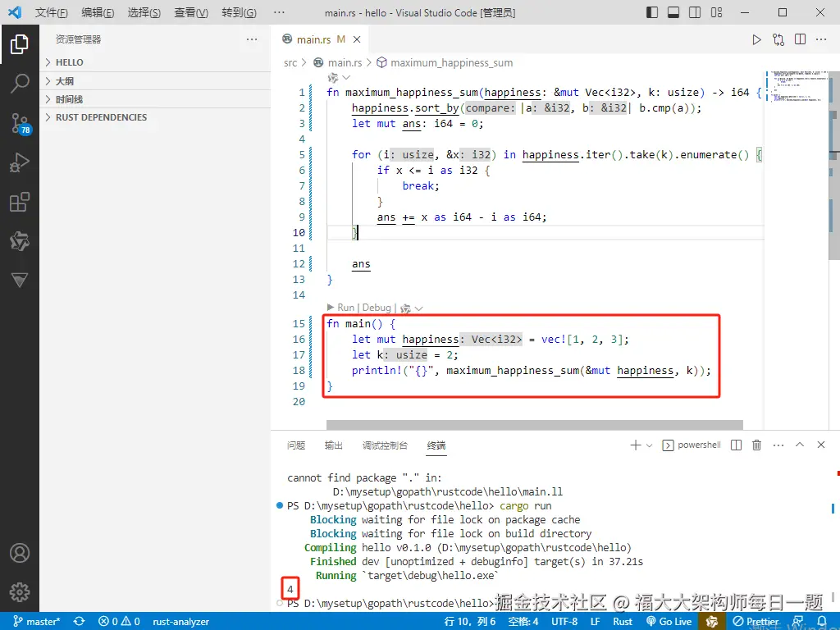Click the master branch status item
Screen dimensions: 840x630
tap(37, 622)
